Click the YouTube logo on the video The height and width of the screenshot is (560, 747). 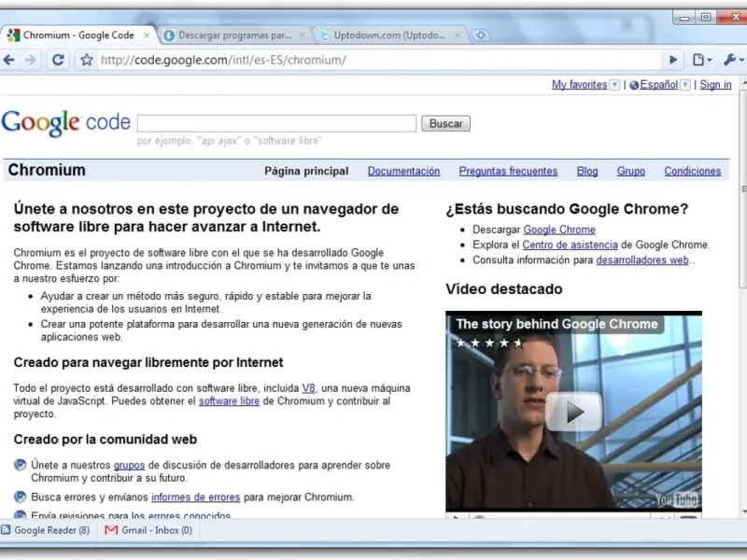pyautogui.click(x=677, y=499)
